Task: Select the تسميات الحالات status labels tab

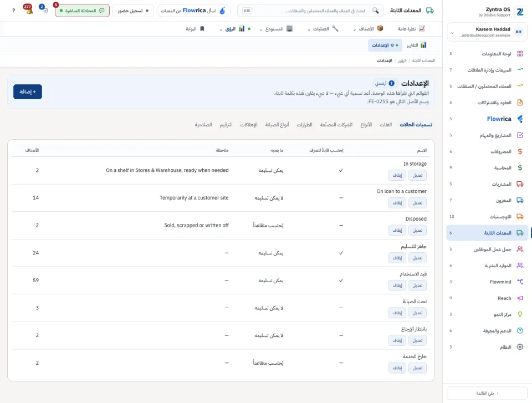Action: (416, 125)
